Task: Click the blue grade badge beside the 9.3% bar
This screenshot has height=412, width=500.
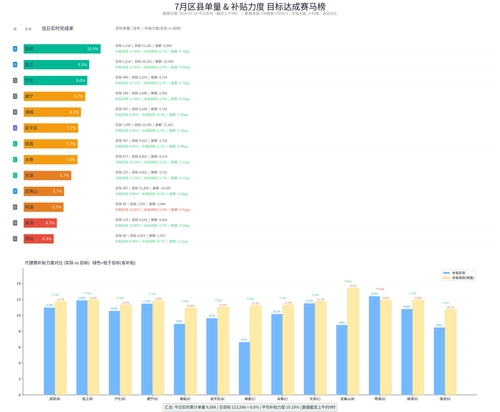Action: click(x=15, y=64)
